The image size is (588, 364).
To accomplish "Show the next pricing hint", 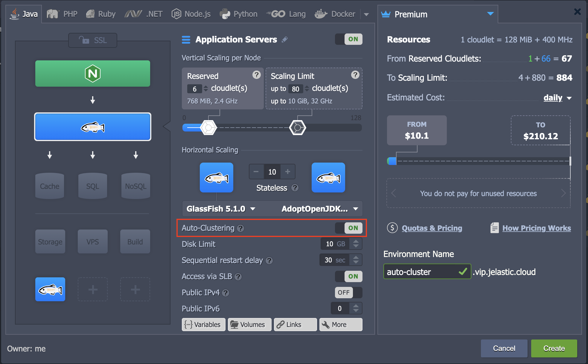I will (x=563, y=193).
